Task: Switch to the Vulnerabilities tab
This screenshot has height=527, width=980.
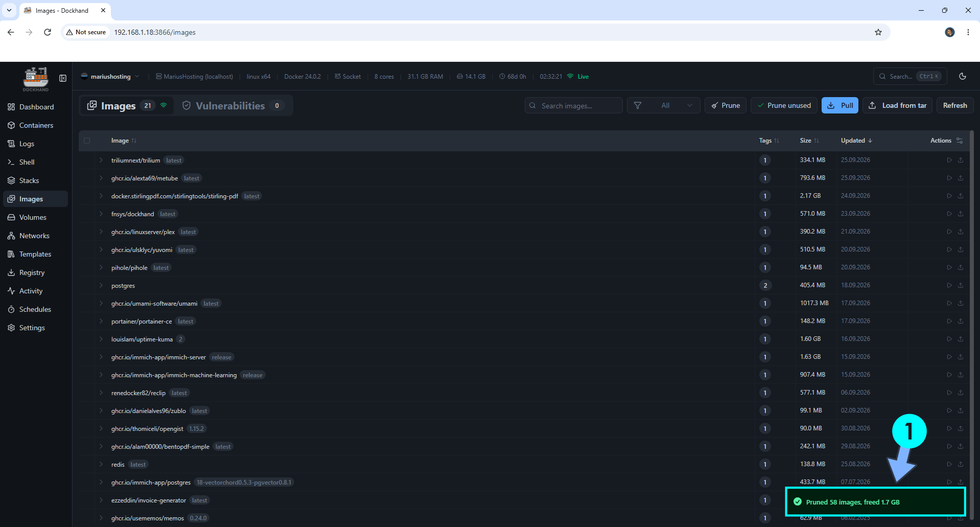Action: (233, 105)
